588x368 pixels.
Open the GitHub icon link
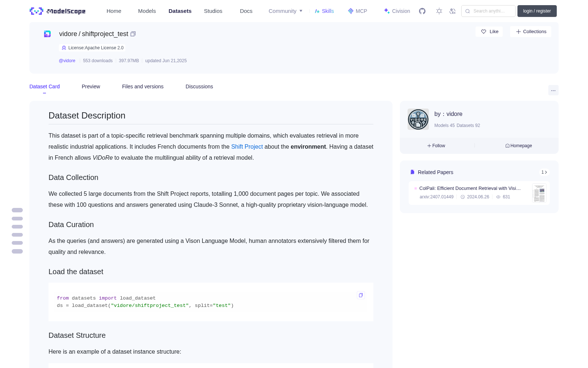click(422, 11)
